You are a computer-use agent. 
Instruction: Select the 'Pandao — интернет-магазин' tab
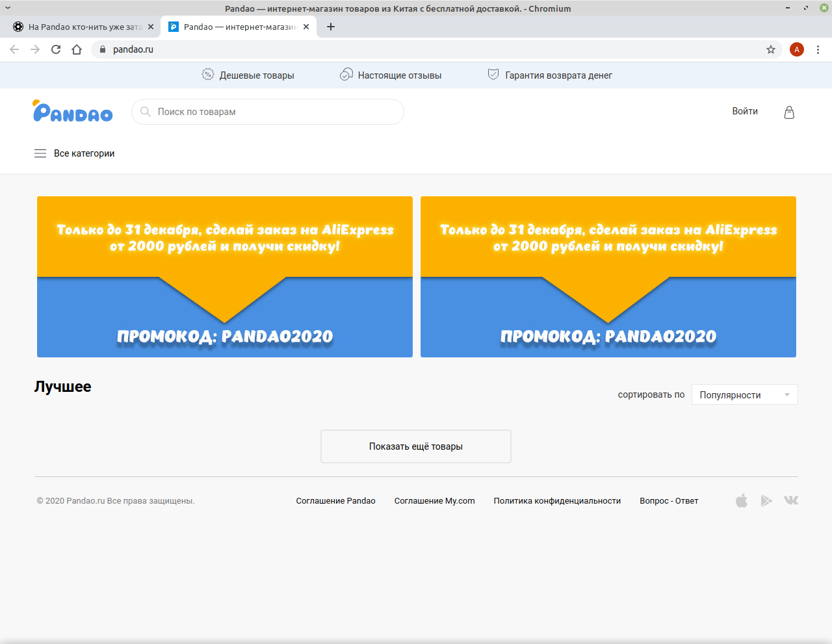(239, 27)
